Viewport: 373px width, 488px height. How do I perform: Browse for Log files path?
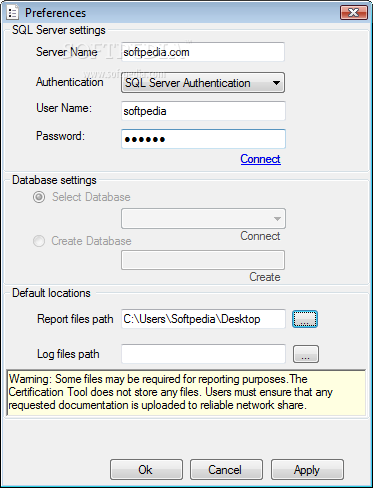pyautogui.click(x=306, y=354)
